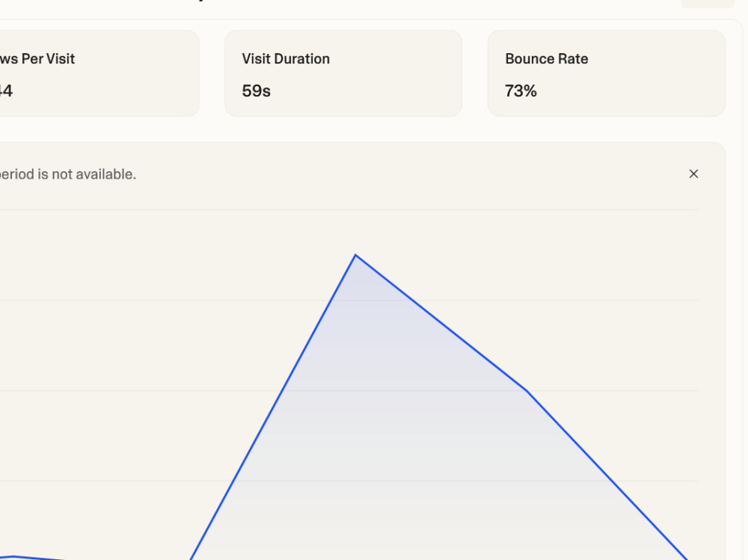Viewport: 748px width, 560px height.
Task: Click the Views Per Visit label text
Action: point(37,58)
